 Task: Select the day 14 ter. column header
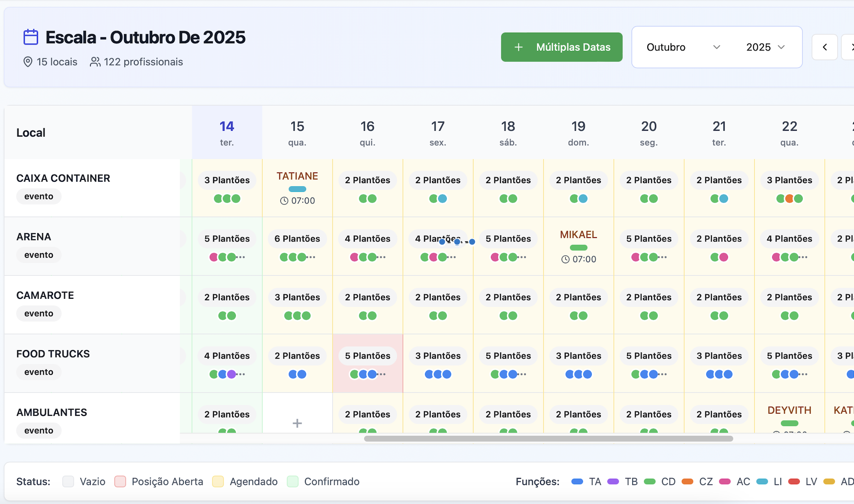pos(227,133)
